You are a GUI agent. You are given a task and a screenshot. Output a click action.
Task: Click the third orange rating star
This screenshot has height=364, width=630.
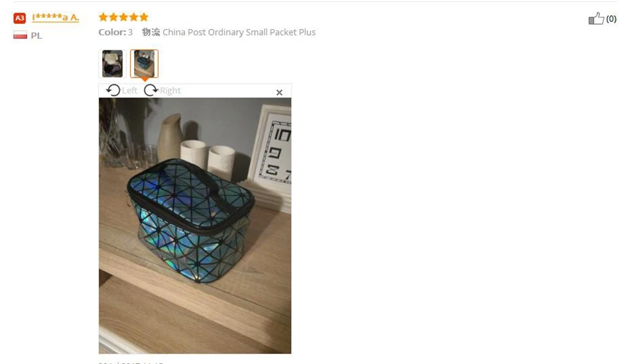click(123, 17)
